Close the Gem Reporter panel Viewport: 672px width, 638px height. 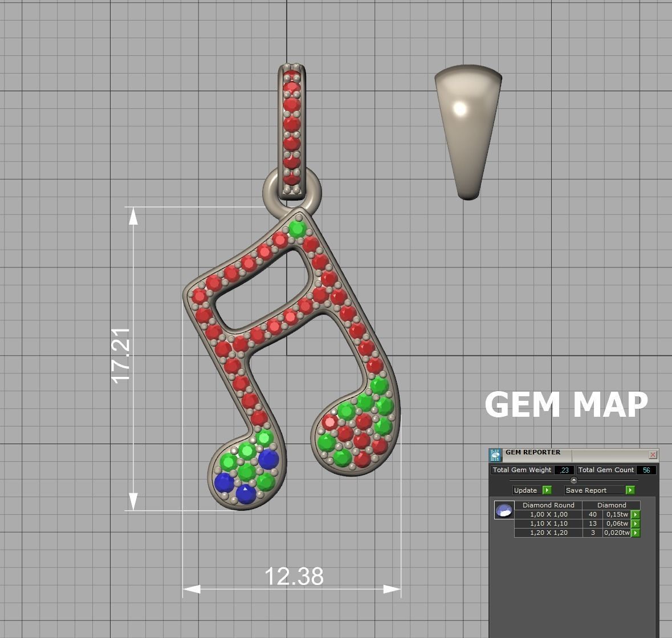point(653,454)
